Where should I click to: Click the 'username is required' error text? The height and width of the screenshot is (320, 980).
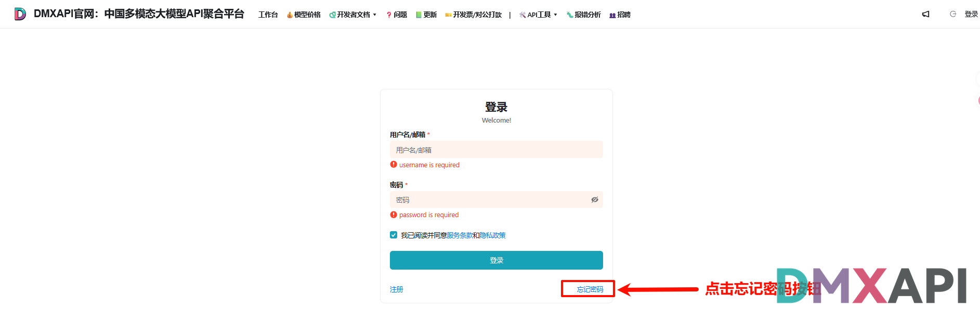coord(429,165)
